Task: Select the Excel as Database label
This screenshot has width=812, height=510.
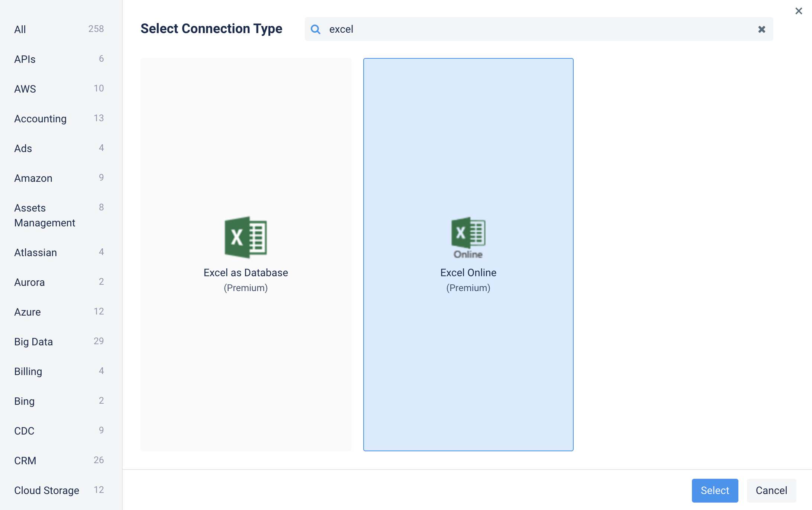Action: [x=246, y=272]
